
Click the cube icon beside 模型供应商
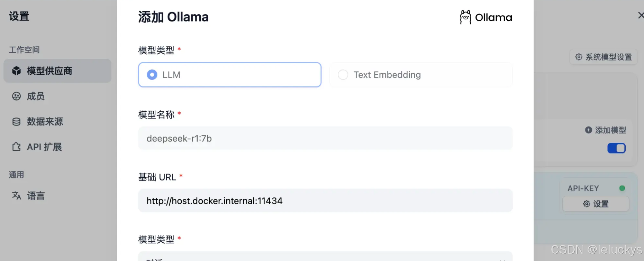[x=16, y=71]
